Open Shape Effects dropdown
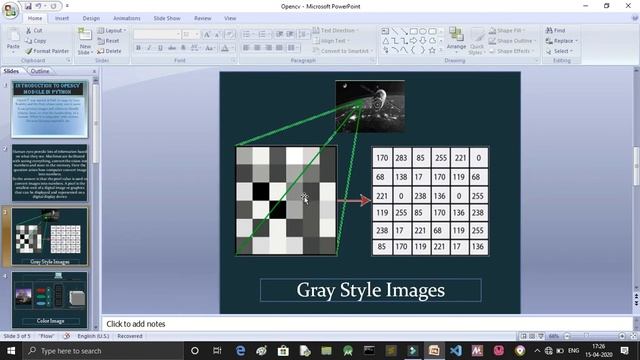This screenshot has width=640, height=360. coord(511,51)
